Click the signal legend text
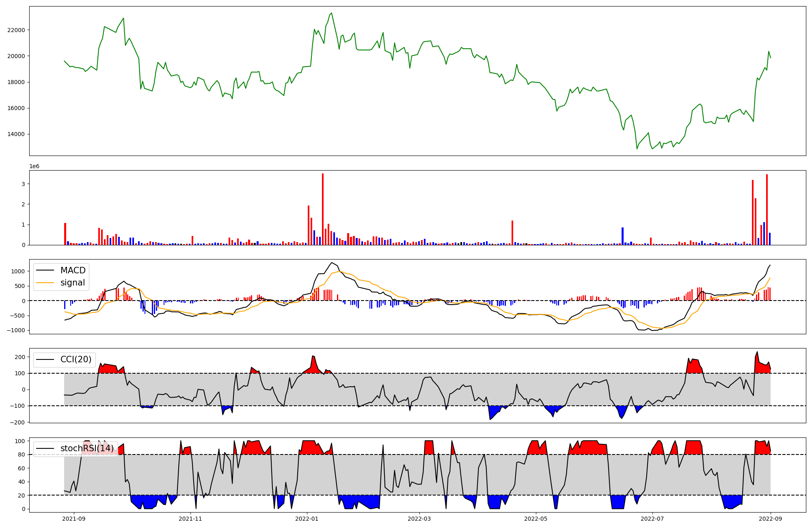812x528 pixels. pos(73,283)
